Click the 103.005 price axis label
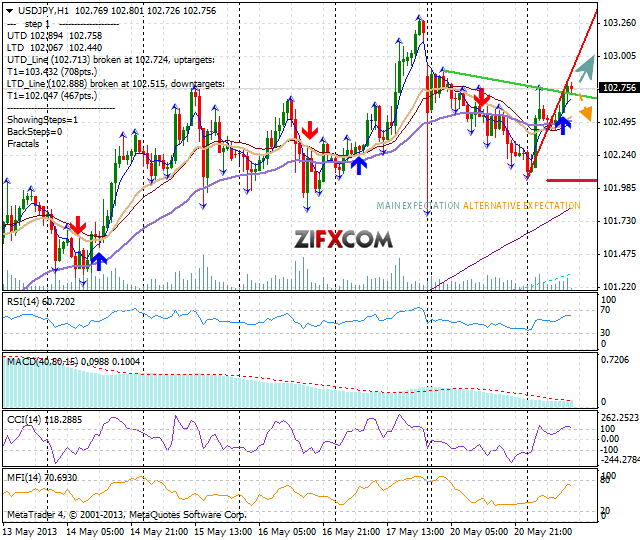 coord(619,56)
